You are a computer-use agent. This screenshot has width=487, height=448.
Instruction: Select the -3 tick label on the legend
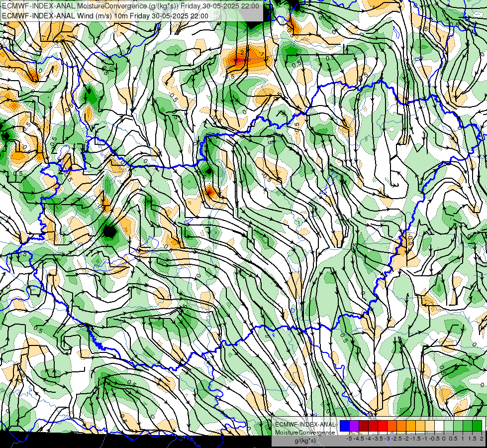387,439
